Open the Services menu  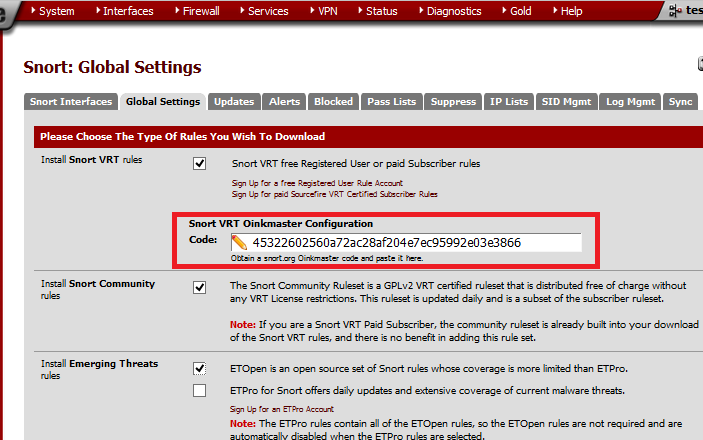(267, 11)
